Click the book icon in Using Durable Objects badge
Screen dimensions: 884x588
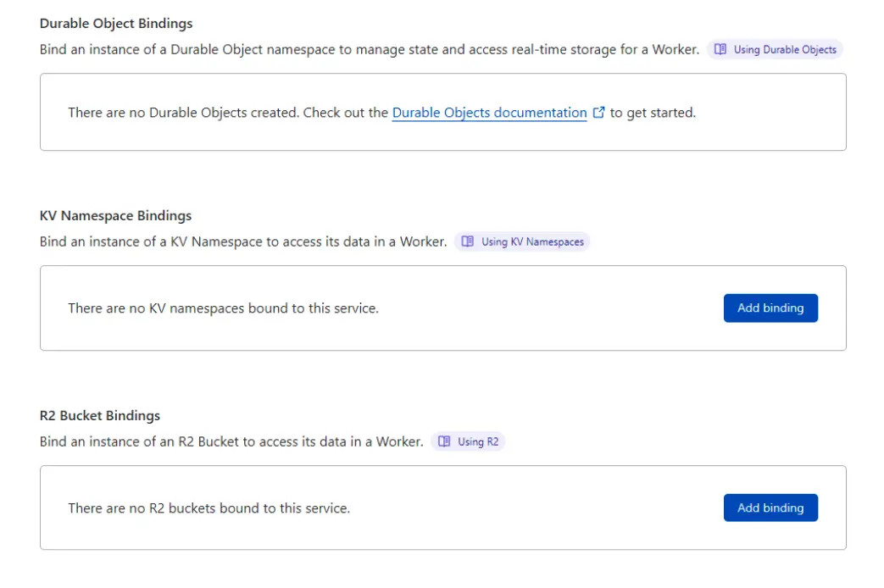coord(720,49)
